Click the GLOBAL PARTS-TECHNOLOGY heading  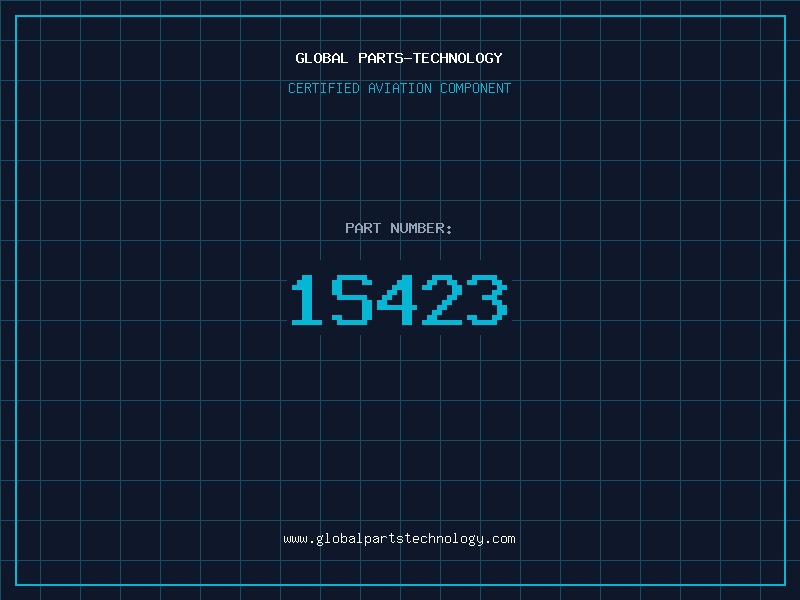[399, 58]
